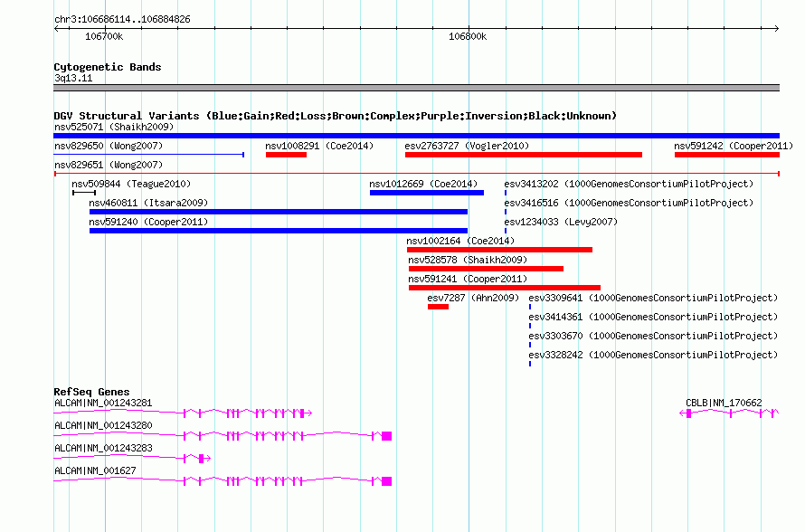This screenshot has height=532, width=805.
Task: Open the nsv528578 (Shaikh2009) label
Action: (x=468, y=260)
